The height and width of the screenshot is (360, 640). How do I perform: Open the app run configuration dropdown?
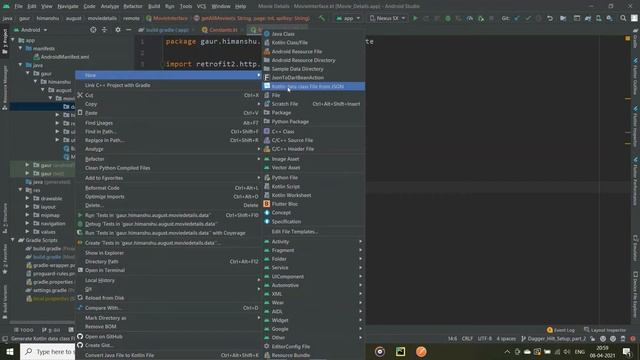tap(348, 18)
